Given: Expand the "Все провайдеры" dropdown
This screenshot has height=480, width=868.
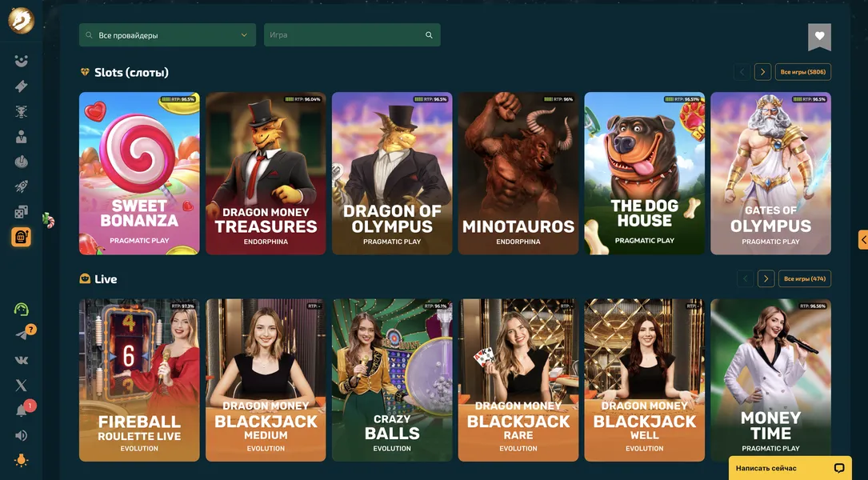Looking at the screenshot, I should (168, 35).
